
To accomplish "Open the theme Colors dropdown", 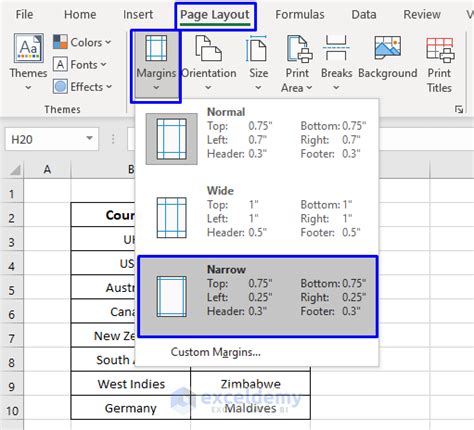I will pyautogui.click(x=82, y=42).
